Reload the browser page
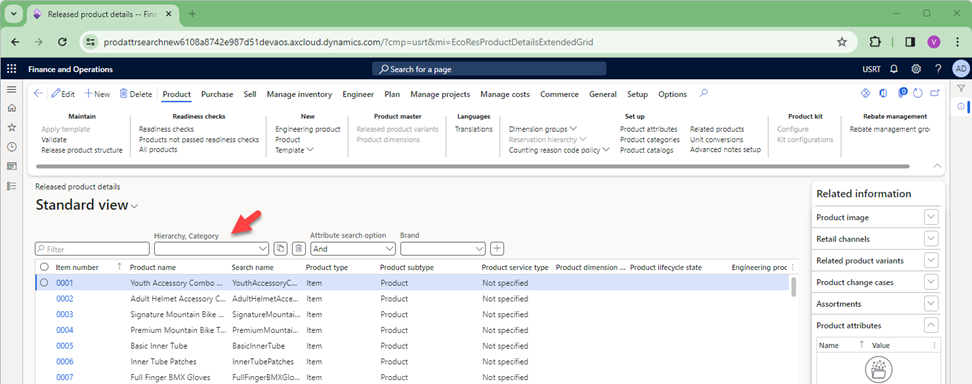The width and height of the screenshot is (972, 384). (62, 42)
